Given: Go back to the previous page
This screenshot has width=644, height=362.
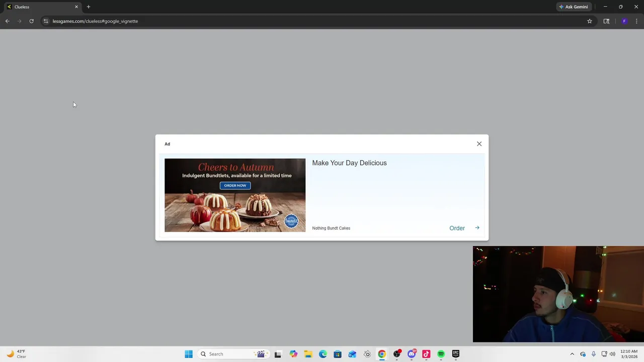Looking at the screenshot, I should pyautogui.click(x=7, y=21).
